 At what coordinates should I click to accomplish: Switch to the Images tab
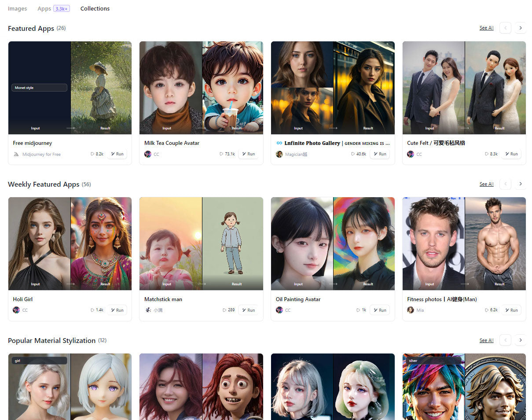click(x=17, y=8)
